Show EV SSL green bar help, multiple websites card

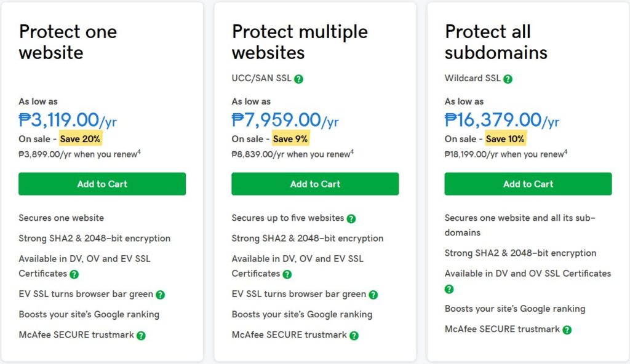373,295
